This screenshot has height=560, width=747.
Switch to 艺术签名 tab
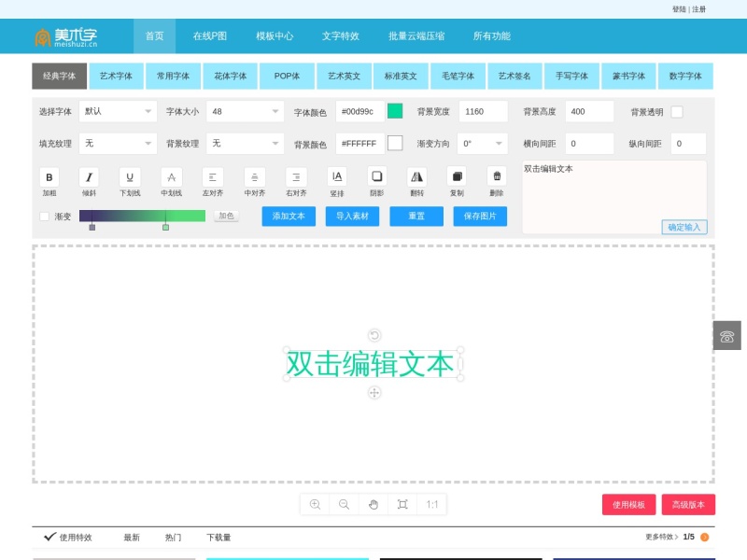pos(514,77)
